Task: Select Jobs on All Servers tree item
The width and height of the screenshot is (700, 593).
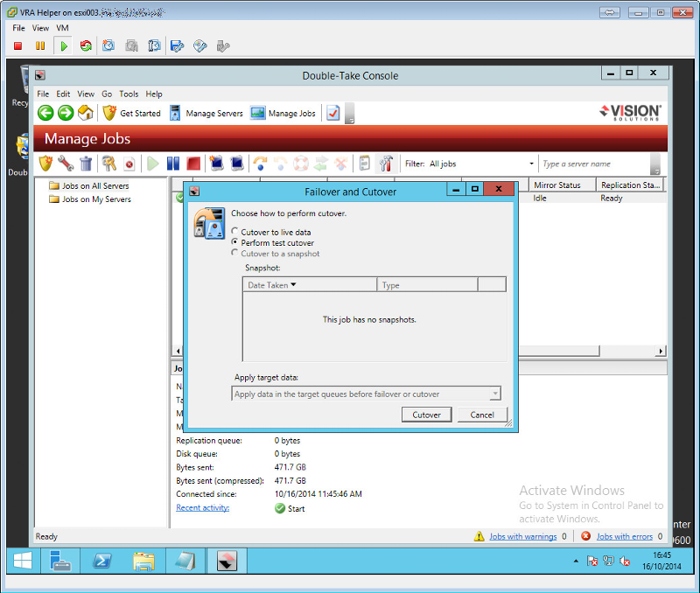Action: [89, 185]
